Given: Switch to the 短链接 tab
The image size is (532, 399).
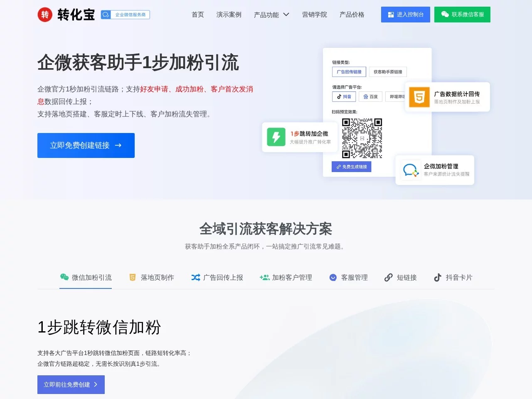Looking at the screenshot, I should point(401,277).
